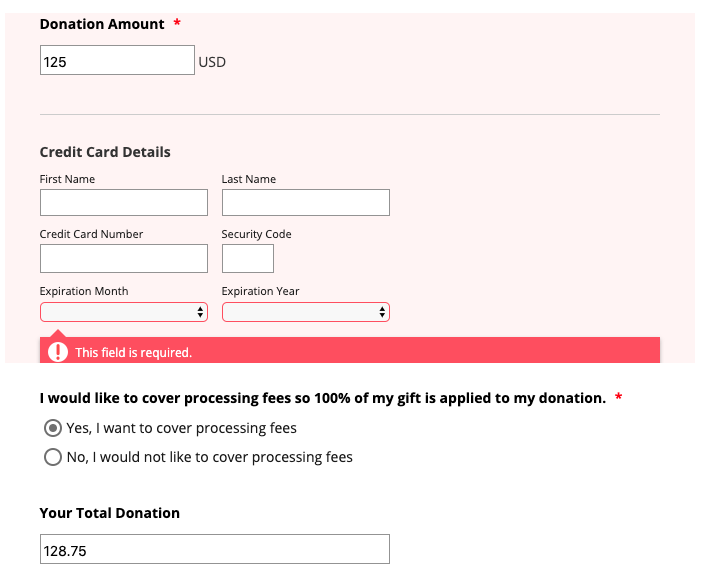
Task: Click the Donation Amount label
Action: pos(102,24)
